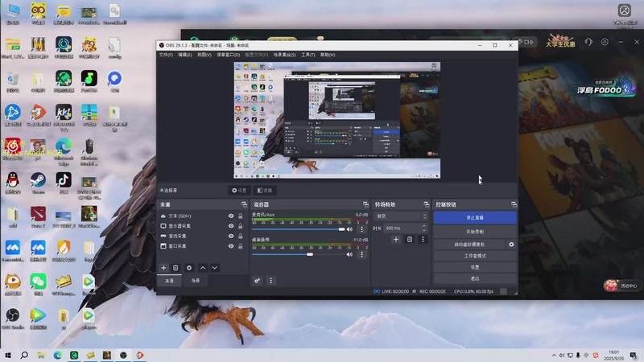Pop out the 控制按钮 dock panel
The image size is (644, 362).
(x=514, y=204)
